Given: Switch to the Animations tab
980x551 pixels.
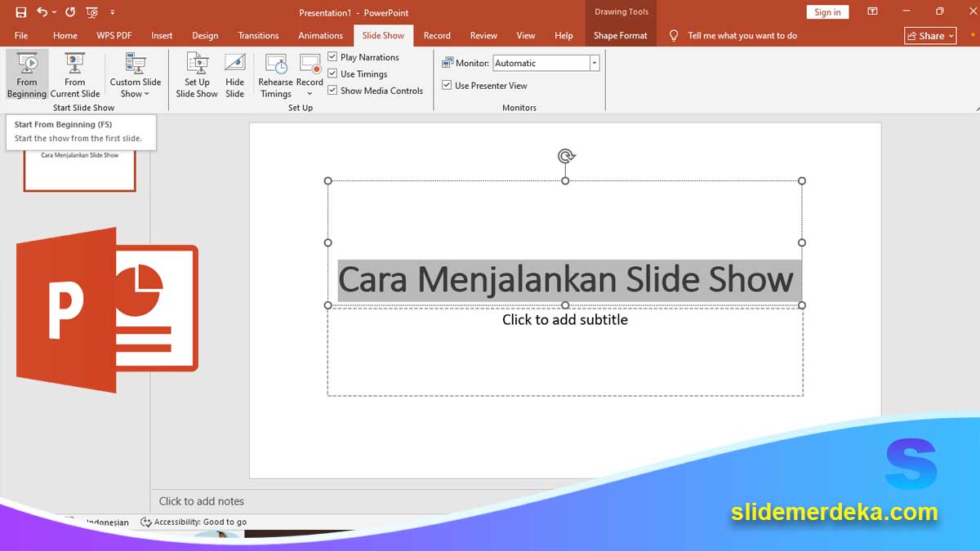Looking at the screenshot, I should [320, 35].
